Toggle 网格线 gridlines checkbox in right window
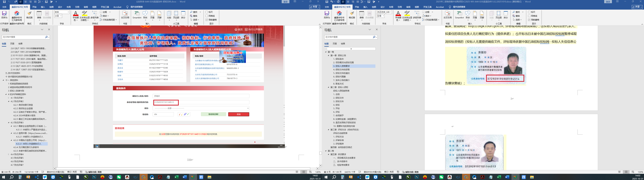The image size is (644, 180). (529, 16)
